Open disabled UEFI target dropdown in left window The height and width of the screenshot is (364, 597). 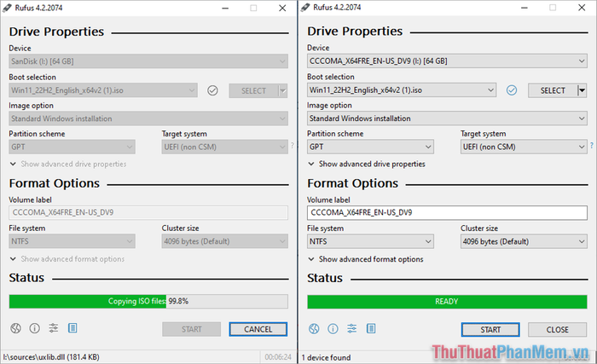coord(224,147)
